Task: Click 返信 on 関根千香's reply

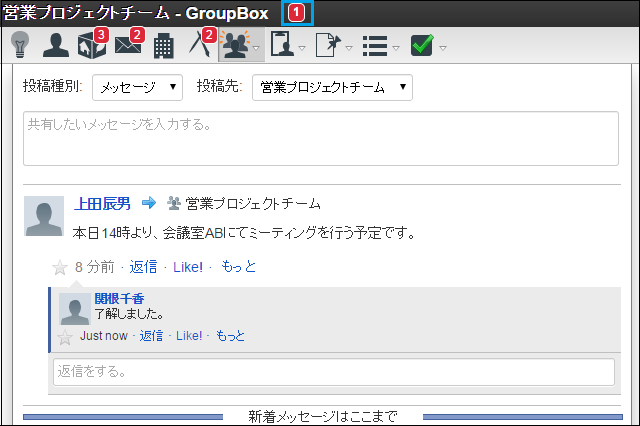Action: pyautogui.click(x=151, y=336)
